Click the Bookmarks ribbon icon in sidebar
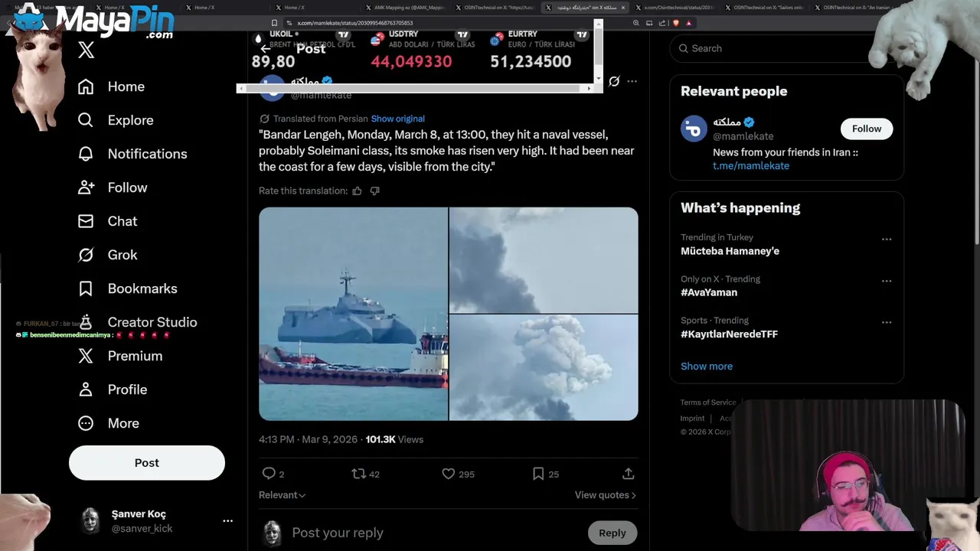 (x=86, y=289)
